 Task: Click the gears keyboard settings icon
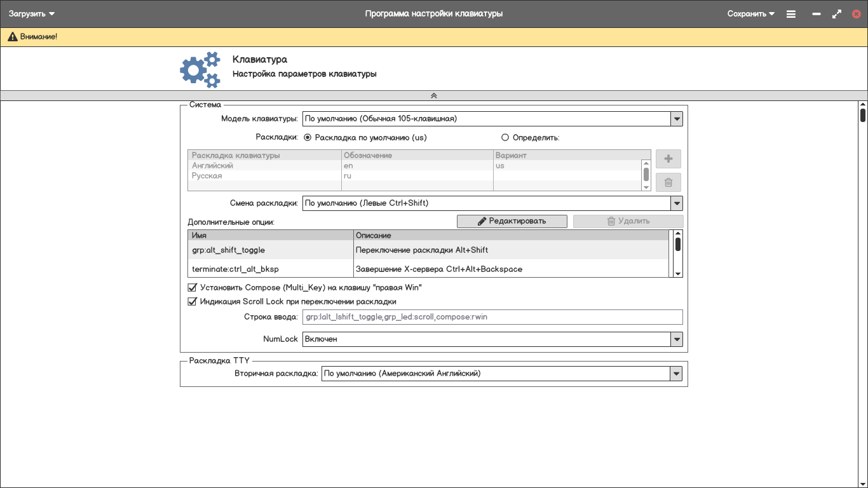(x=200, y=69)
